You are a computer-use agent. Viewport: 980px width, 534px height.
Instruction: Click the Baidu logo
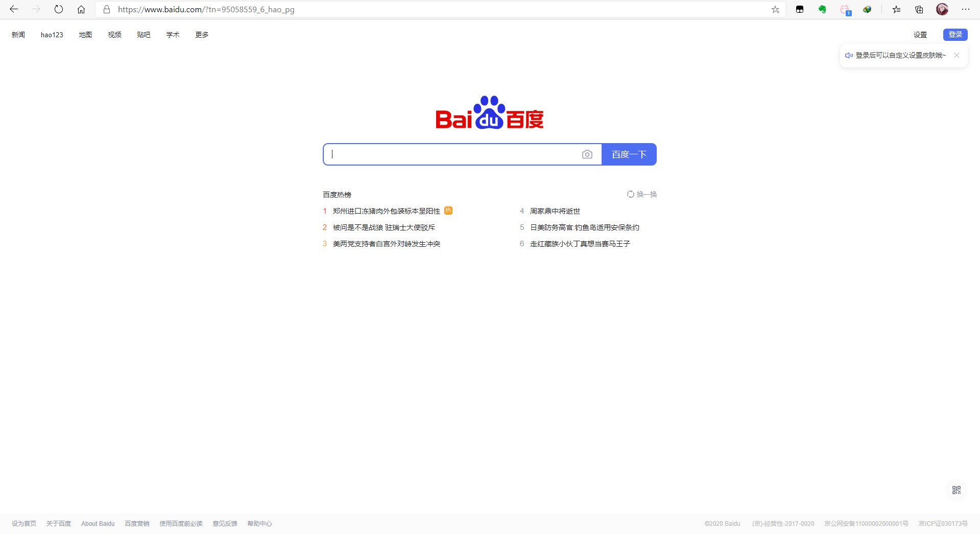pos(489,112)
